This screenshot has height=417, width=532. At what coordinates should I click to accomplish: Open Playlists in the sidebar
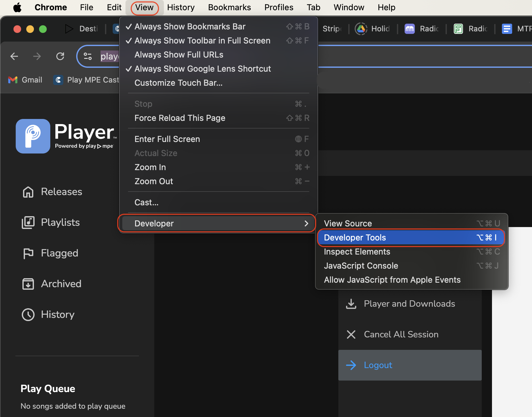[51, 223]
